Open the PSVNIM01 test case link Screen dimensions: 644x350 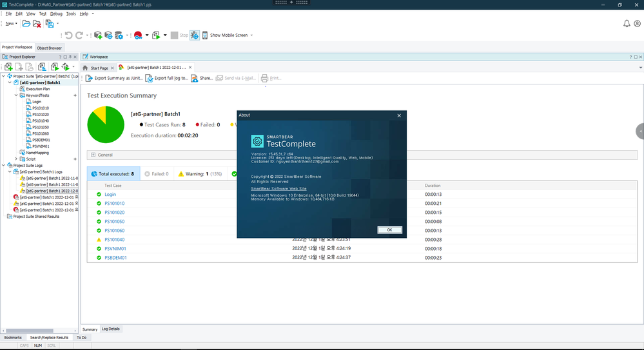pyautogui.click(x=115, y=248)
